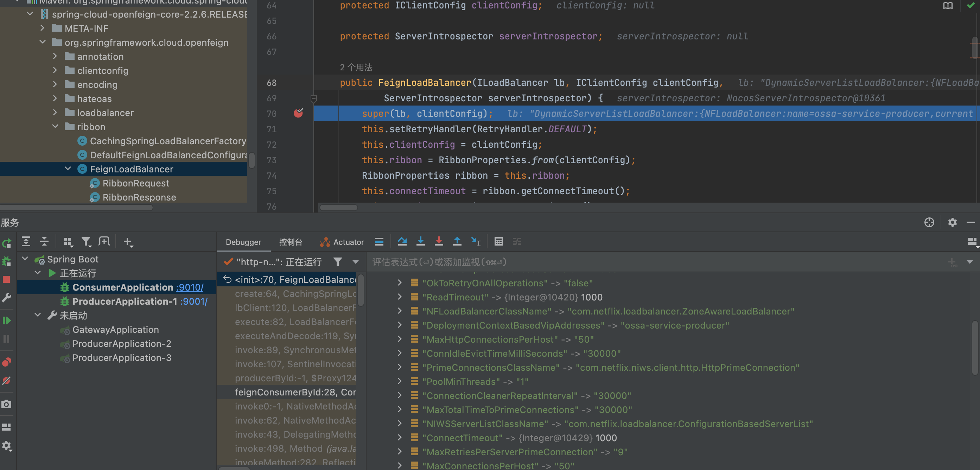Open the :9010/ link for ConsumerApplication
Image resolution: width=980 pixels, height=470 pixels.
[x=190, y=287]
